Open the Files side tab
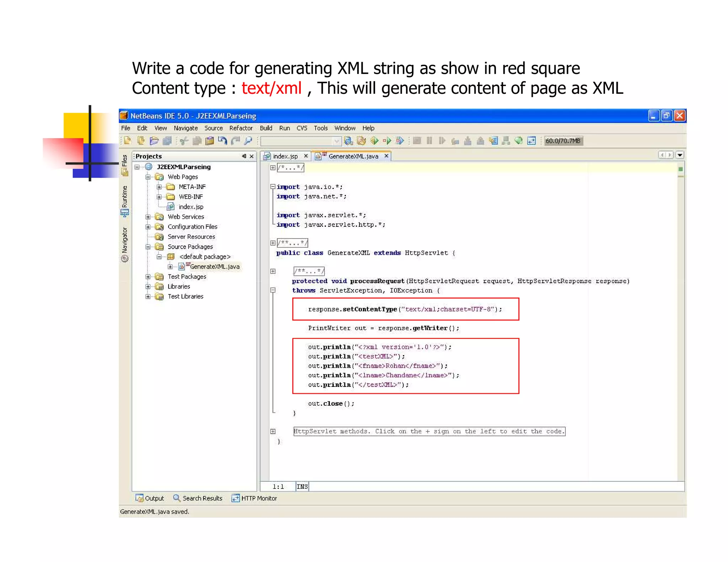Screen dimensions: 728x562 point(124,165)
